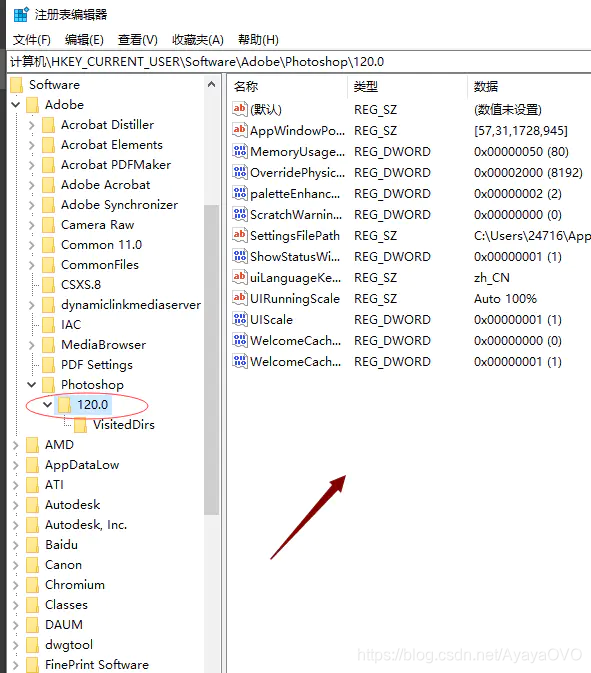
Task: Collapse the Adobe tree node
Action: pyautogui.click(x=16, y=104)
